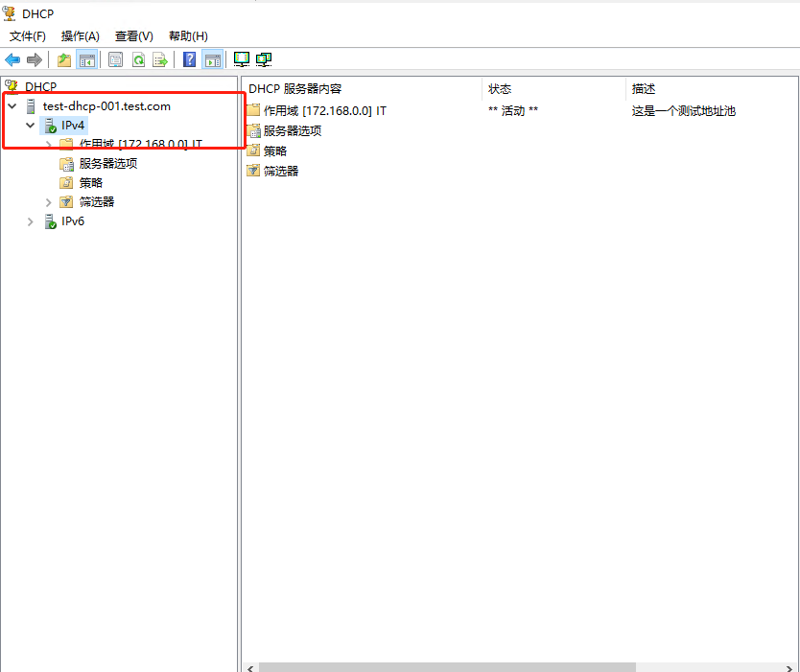The width and height of the screenshot is (800, 672).
Task: Select the DHCP root label in tree
Action: coord(41,86)
